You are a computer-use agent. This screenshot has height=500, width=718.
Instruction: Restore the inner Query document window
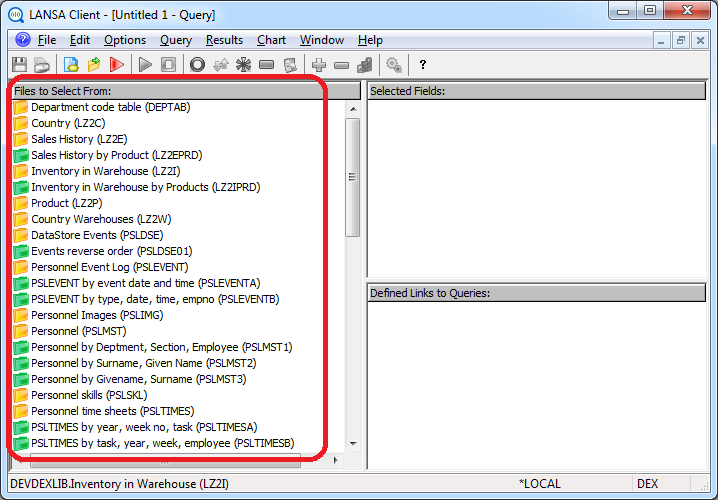(x=680, y=40)
